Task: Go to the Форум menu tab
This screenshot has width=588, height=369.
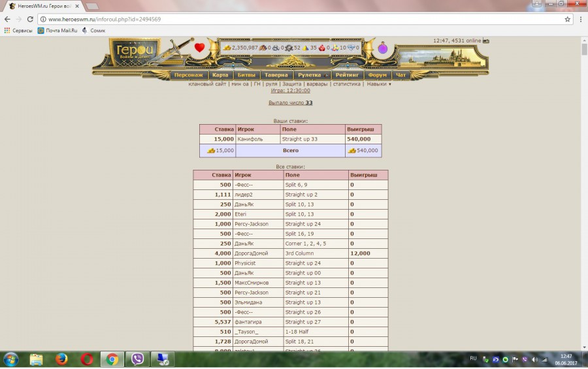Action: [377, 75]
